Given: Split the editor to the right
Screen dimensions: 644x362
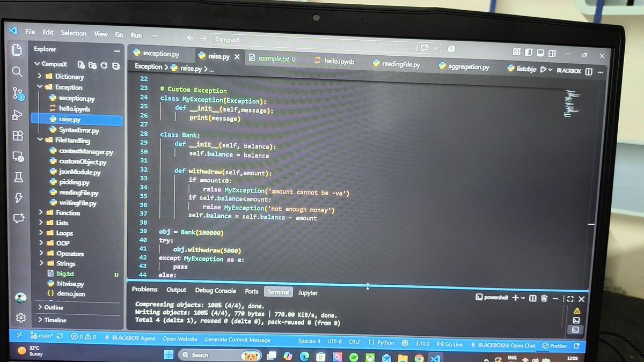Looking at the screenshot, I should click(x=589, y=71).
